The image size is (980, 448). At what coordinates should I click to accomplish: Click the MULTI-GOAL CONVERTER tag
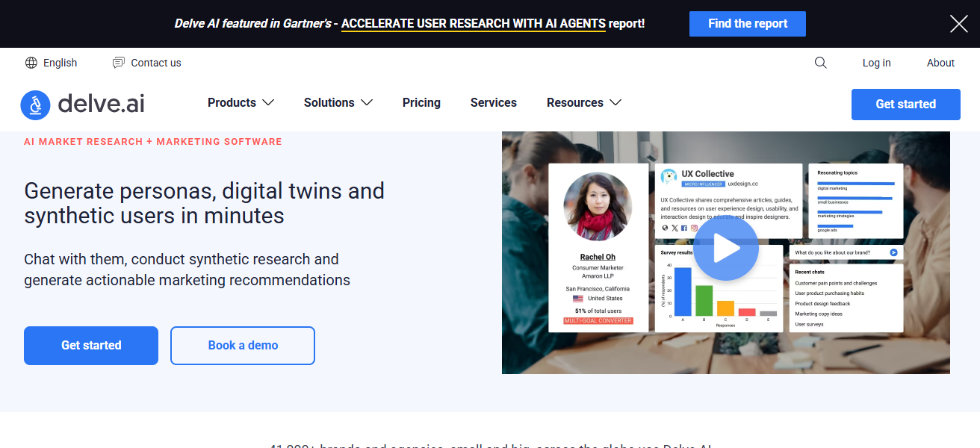[598, 320]
